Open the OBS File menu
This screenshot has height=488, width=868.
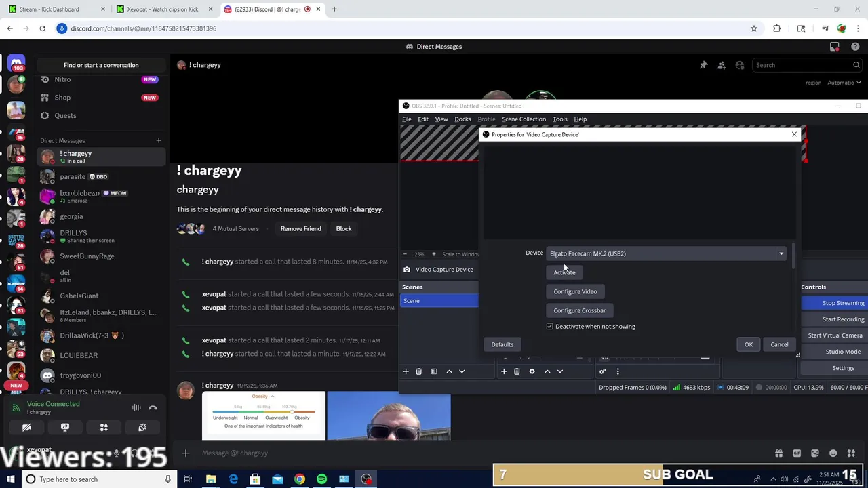pos(407,119)
